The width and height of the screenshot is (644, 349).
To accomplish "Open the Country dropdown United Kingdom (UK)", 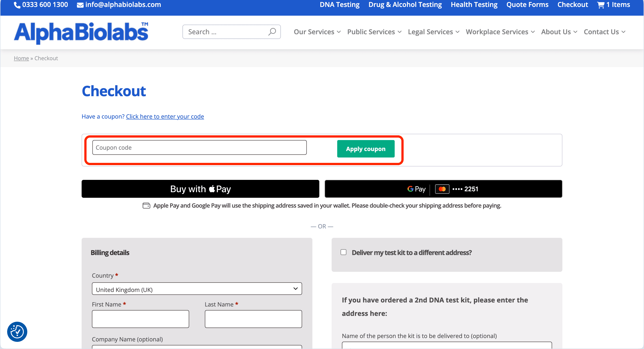I will tap(197, 289).
